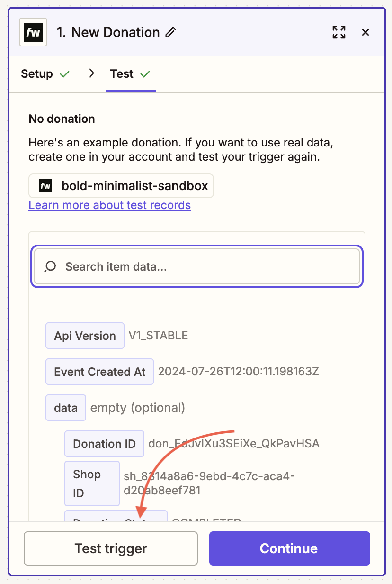Expand the panel using the fullscreen icon
This screenshot has width=392, height=584.
(x=339, y=32)
